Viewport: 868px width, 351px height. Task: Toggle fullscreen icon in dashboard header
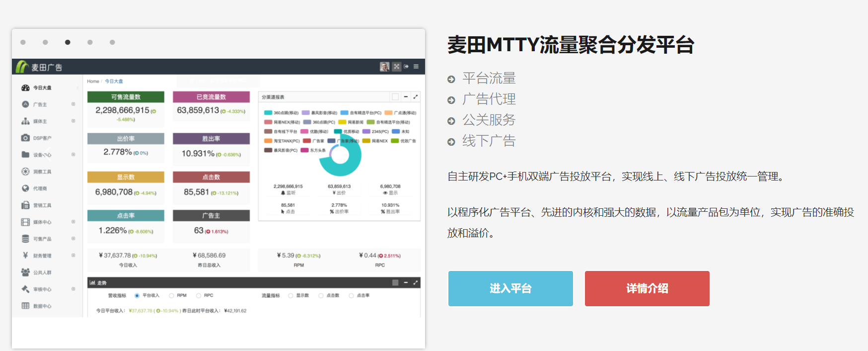coord(396,67)
